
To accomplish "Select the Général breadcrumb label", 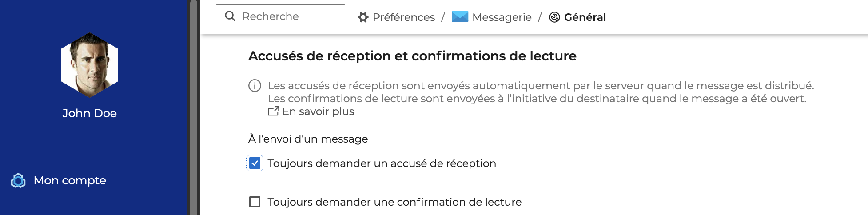I will click(x=585, y=17).
